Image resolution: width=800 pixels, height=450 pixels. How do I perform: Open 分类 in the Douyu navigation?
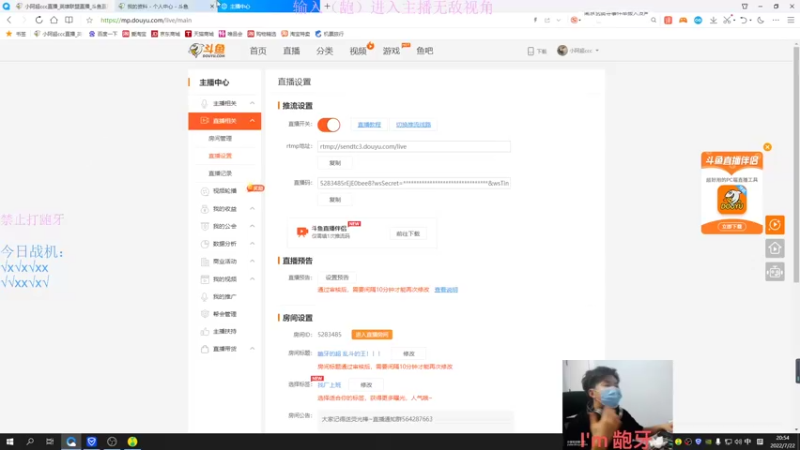(x=324, y=51)
